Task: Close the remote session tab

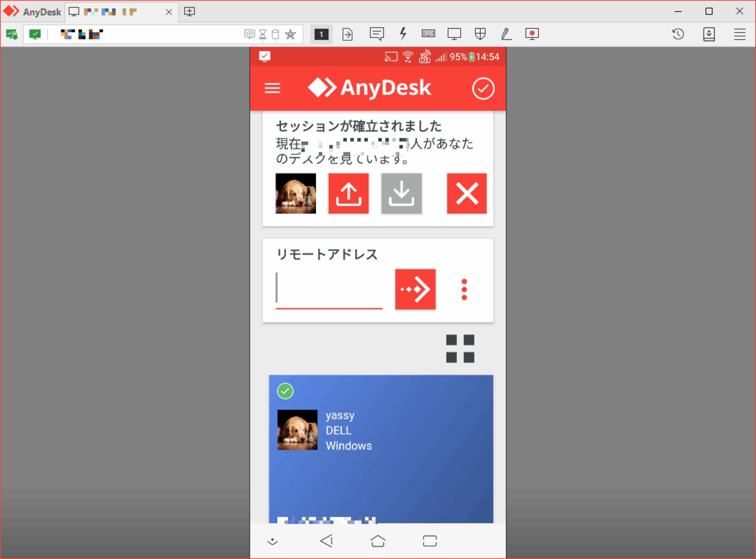Action: (x=169, y=12)
